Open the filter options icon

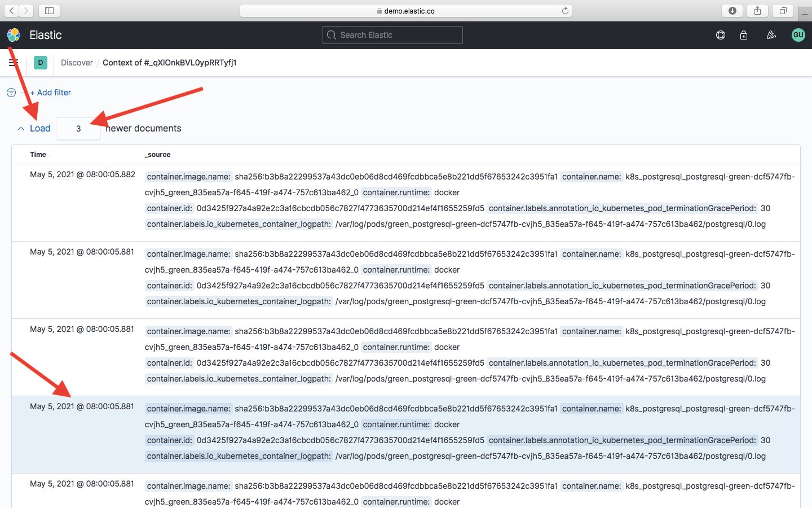(x=11, y=93)
